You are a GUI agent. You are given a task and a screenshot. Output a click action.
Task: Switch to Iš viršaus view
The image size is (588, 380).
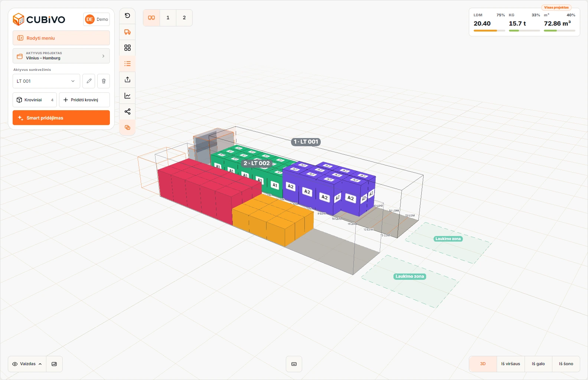pyautogui.click(x=510, y=364)
